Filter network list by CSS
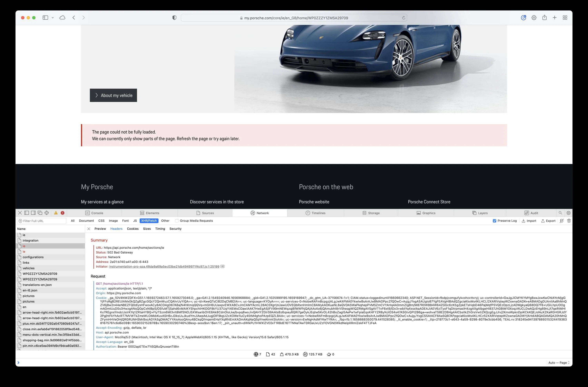This screenshot has height=387, width=588. [101, 221]
